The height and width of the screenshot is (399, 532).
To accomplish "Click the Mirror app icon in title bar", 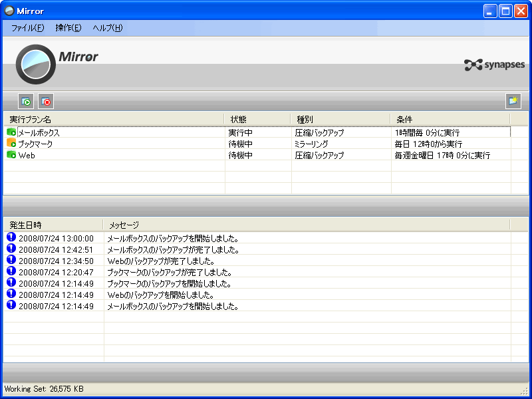I will 9,11.
